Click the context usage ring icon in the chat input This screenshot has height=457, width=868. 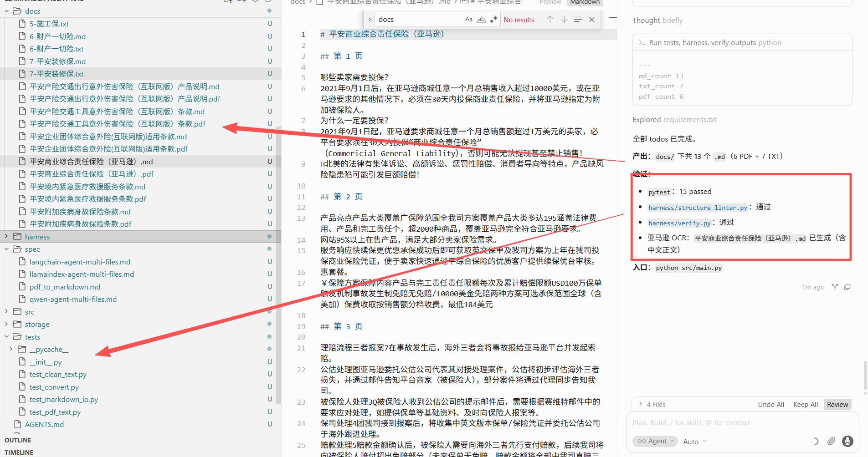tap(815, 441)
